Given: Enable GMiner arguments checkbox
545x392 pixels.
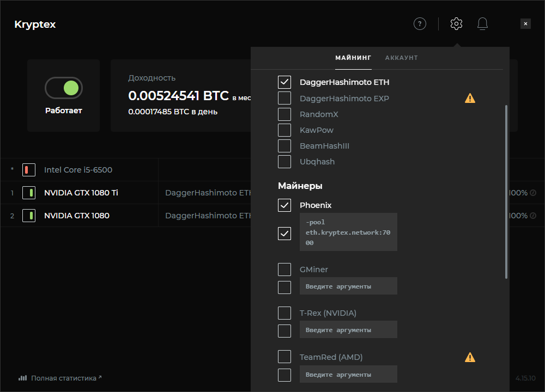Looking at the screenshot, I should pyautogui.click(x=284, y=287).
